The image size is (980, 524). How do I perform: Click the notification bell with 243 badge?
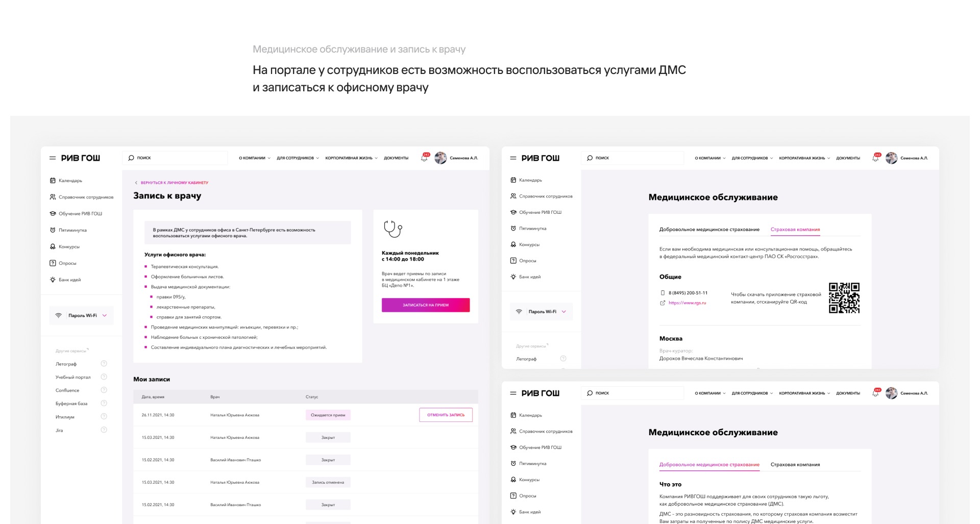pos(424,158)
